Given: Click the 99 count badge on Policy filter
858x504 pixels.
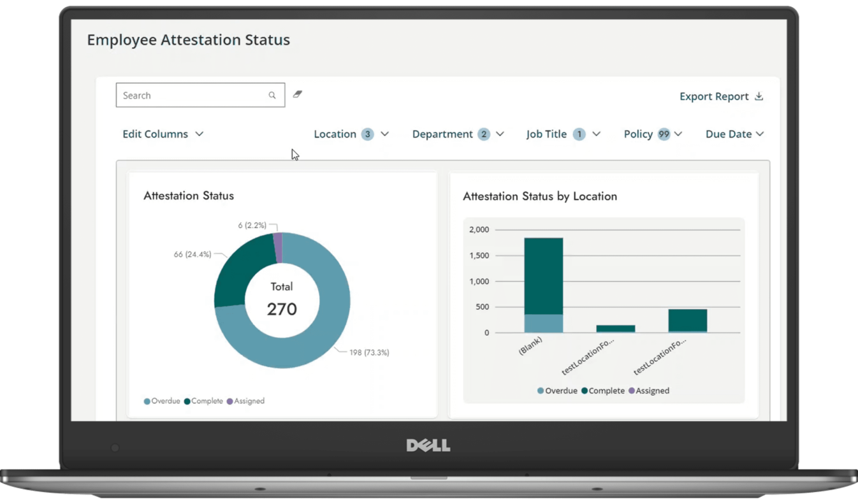Looking at the screenshot, I should point(664,134).
